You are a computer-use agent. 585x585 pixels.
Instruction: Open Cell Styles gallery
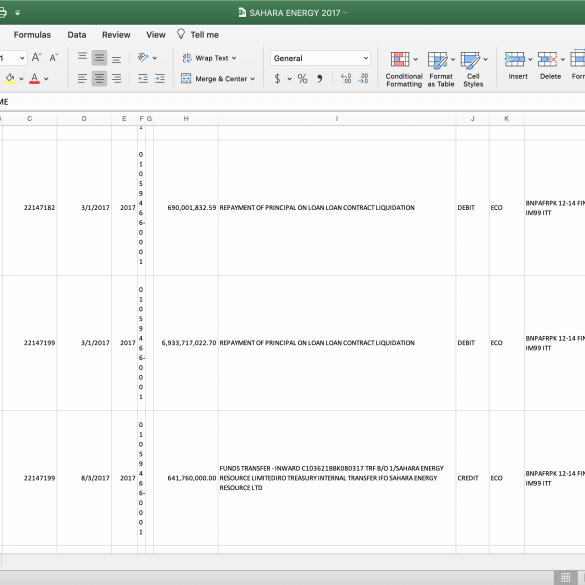[473, 70]
